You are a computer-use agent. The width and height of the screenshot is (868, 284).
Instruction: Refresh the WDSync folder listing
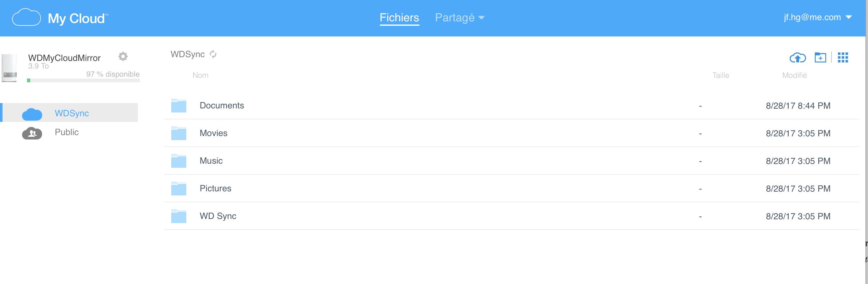213,54
